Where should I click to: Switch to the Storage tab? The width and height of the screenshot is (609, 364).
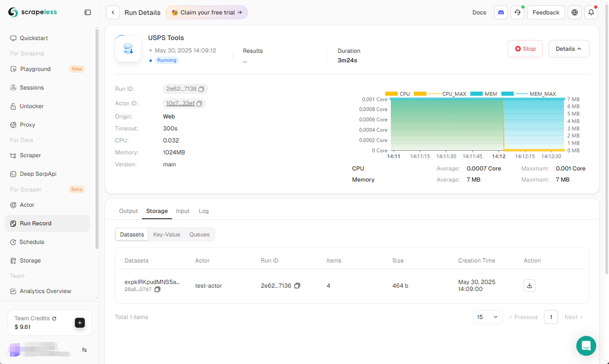(x=157, y=211)
